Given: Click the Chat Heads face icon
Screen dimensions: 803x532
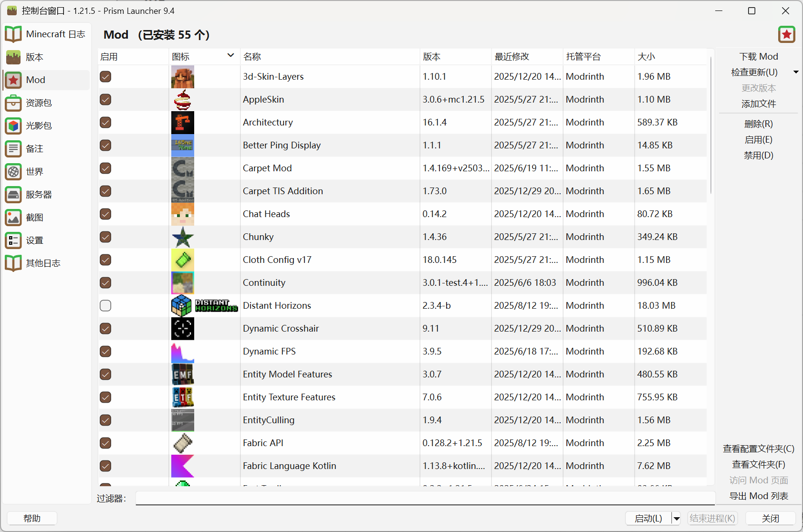Looking at the screenshot, I should click(x=183, y=214).
